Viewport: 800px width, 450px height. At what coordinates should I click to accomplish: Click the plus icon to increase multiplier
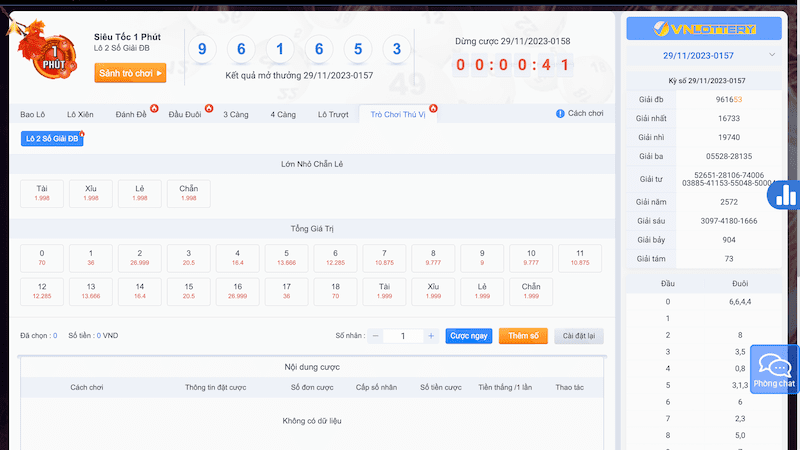point(430,336)
